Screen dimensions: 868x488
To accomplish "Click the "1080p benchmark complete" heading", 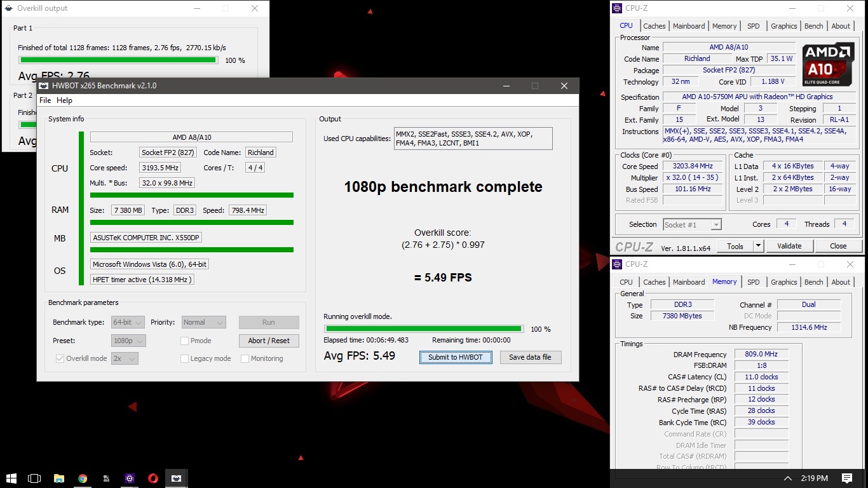I will (x=443, y=187).
